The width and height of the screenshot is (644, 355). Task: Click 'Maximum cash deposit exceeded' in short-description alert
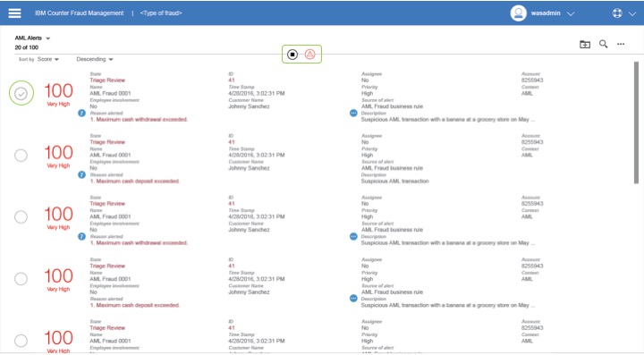pyautogui.click(x=135, y=181)
